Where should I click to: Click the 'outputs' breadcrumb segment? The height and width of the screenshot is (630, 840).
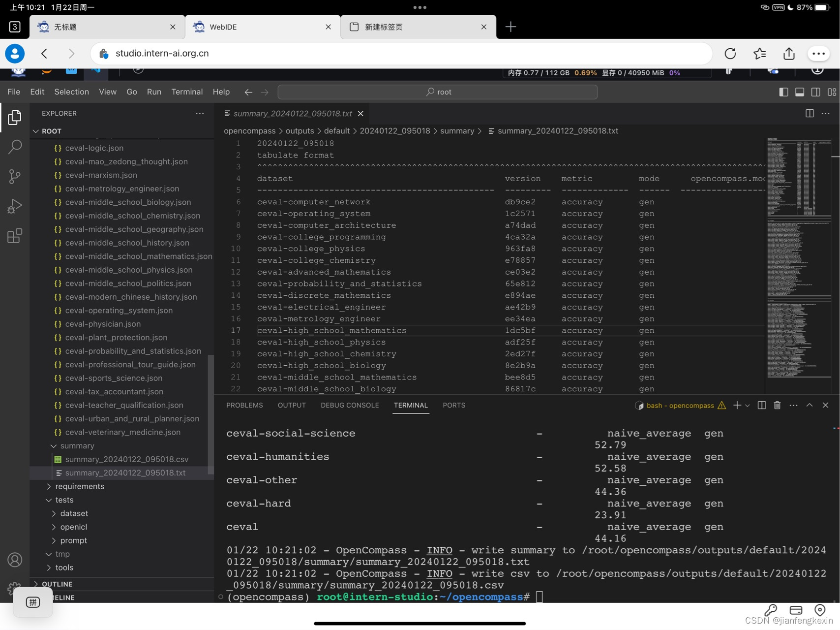(300, 131)
